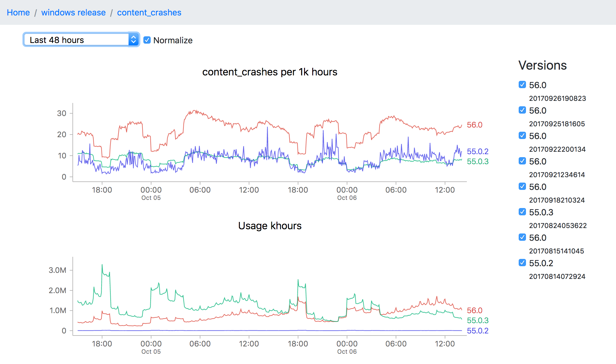The height and width of the screenshot is (364, 616).
Task: Toggle version 56.0 build 20170918210324 checkbox
Action: click(x=522, y=187)
